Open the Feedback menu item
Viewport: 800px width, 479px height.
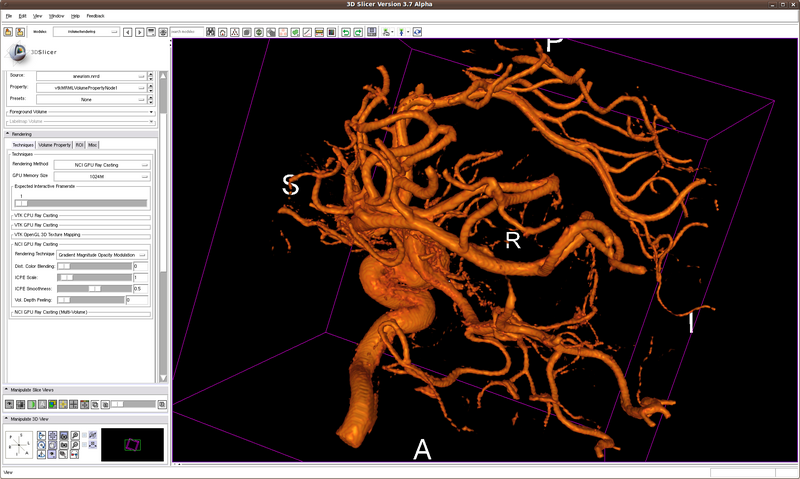[95, 17]
